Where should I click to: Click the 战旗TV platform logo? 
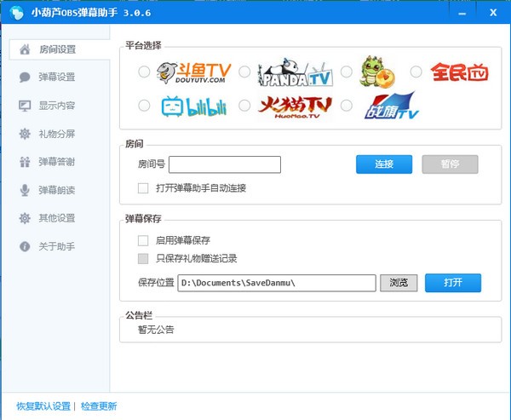click(391, 106)
